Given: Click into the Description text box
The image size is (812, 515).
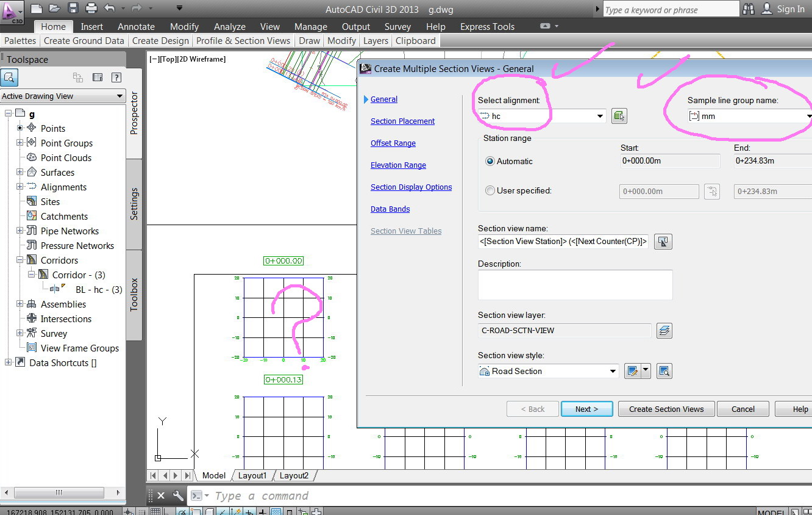Looking at the screenshot, I should [x=575, y=285].
